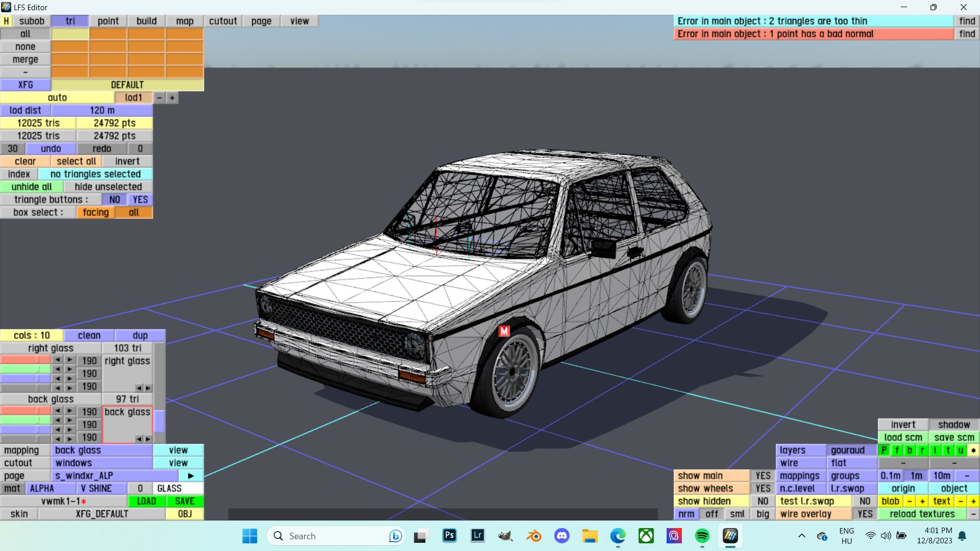Click the plus button next to lod1
The image size is (980, 551).
pos(172,97)
